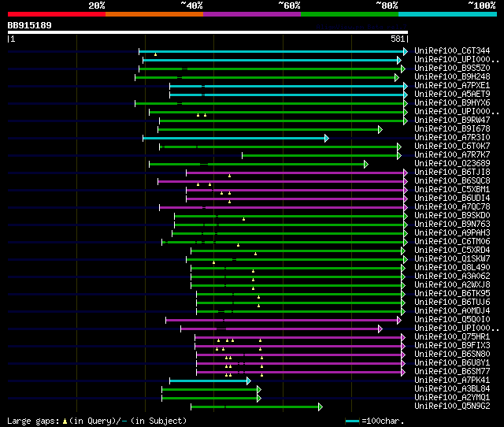
Task: Open hit UniRef100_B9H248
Action: (x=452, y=77)
